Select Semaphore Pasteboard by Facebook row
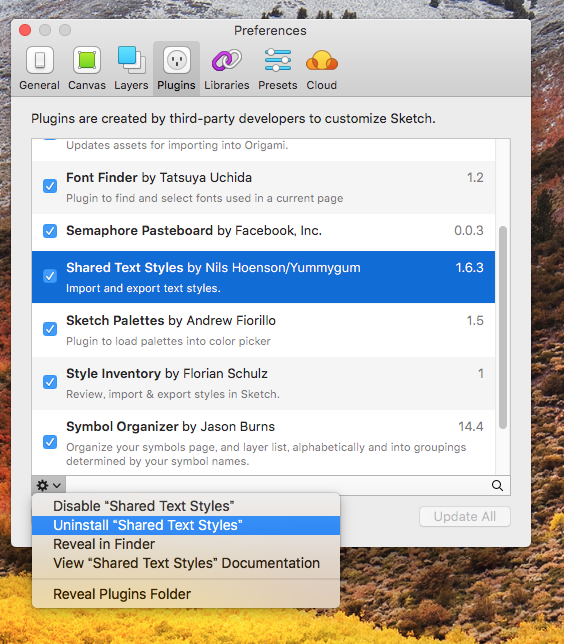This screenshot has width=564, height=644. [263, 232]
